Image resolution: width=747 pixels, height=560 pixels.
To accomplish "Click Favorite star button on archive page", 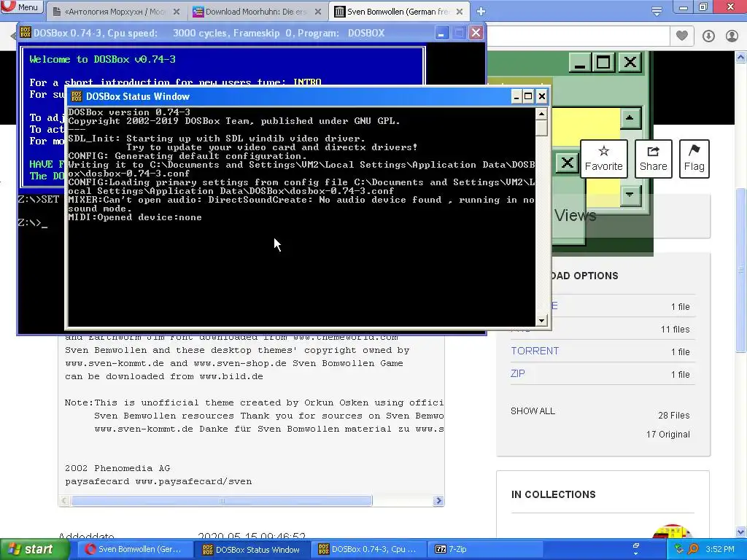I will tap(603, 158).
